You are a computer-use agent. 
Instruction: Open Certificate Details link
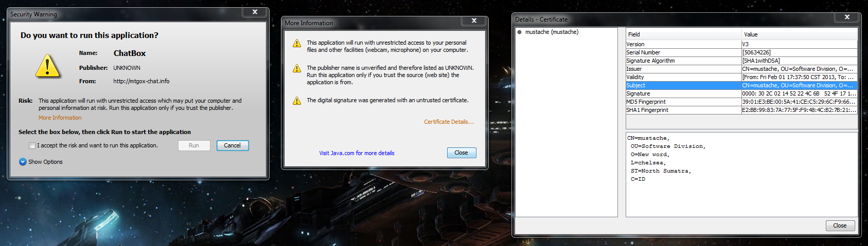tap(449, 122)
